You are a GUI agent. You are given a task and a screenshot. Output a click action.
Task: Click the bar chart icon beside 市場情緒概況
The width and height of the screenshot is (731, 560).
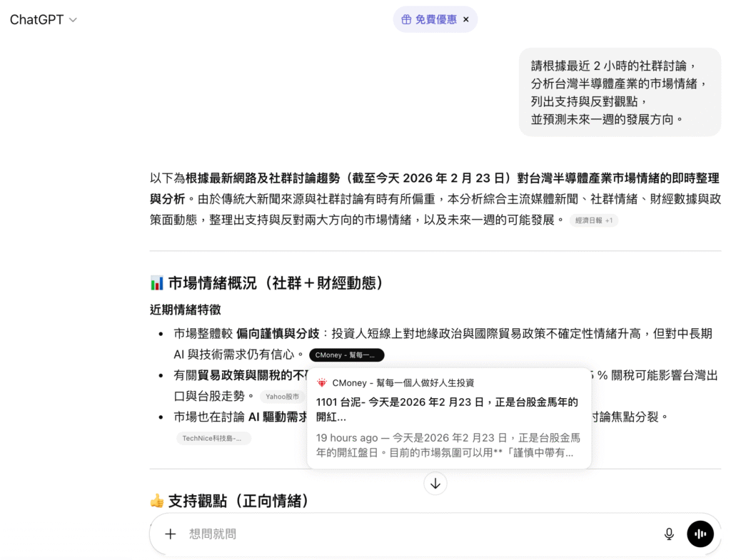click(158, 282)
